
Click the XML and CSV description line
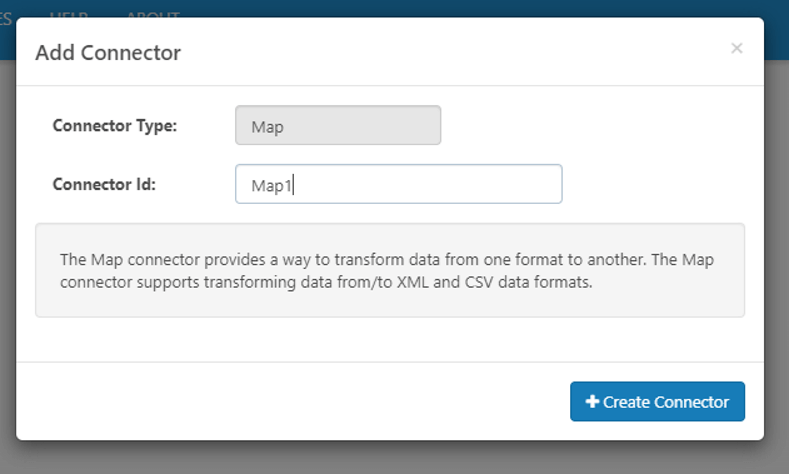tap(326, 282)
